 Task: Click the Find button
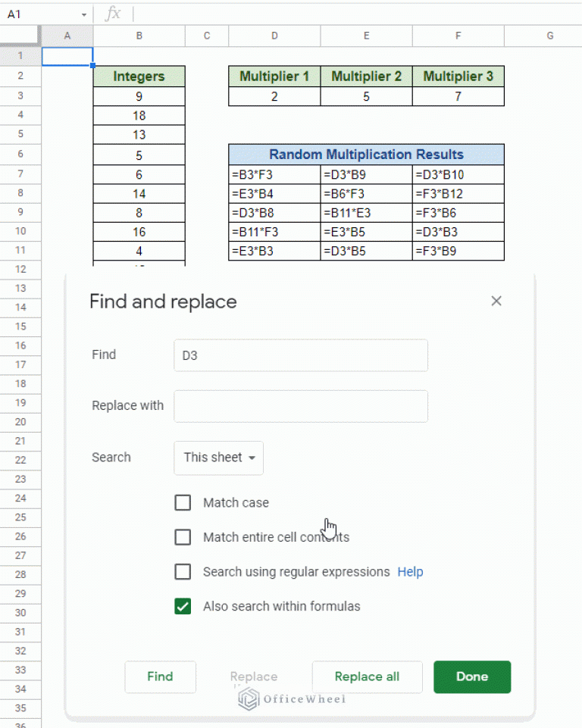(160, 676)
